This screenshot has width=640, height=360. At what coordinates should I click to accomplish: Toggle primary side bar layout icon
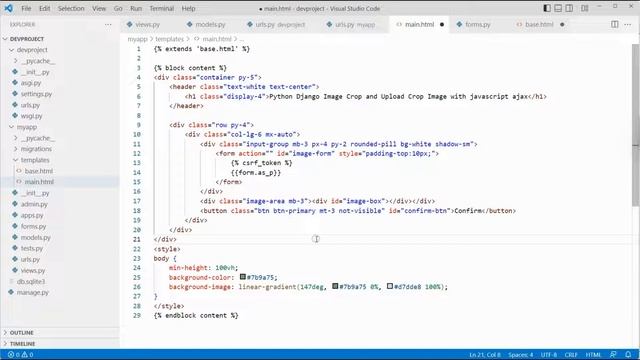tap(547, 8)
